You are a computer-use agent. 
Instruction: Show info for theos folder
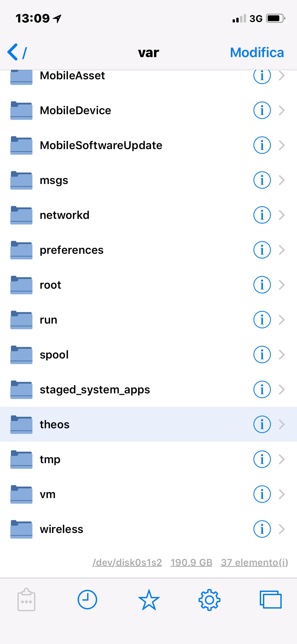coord(262,424)
